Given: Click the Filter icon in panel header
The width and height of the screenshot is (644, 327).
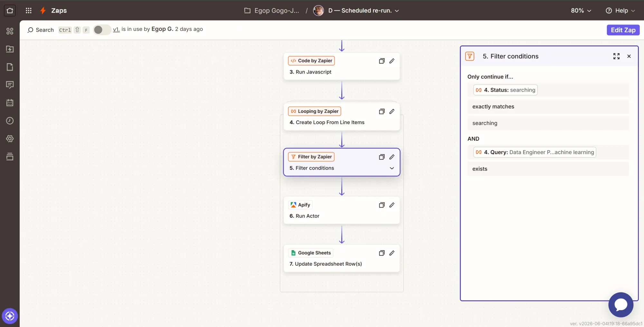Looking at the screenshot, I should [x=470, y=56].
